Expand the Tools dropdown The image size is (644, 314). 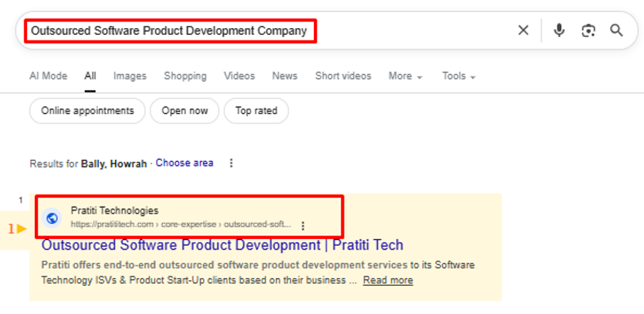pos(458,76)
